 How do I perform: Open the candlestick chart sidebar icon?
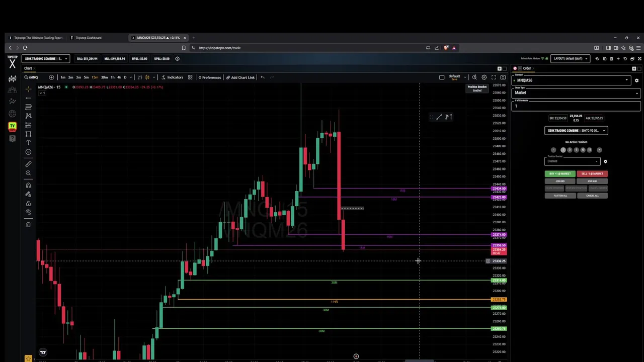click(x=12, y=78)
